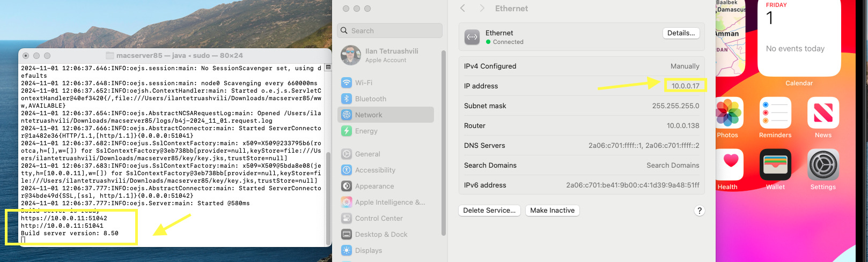868x262 pixels.
Task: Click the System Settings sidebar scrollbar
Action: 444,143
